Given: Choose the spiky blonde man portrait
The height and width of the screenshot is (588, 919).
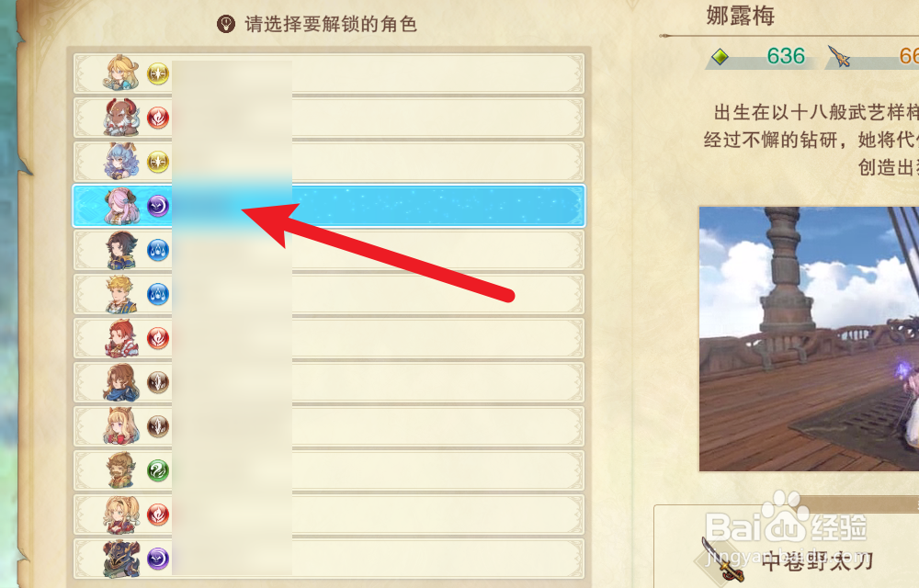Looking at the screenshot, I should (x=121, y=294).
